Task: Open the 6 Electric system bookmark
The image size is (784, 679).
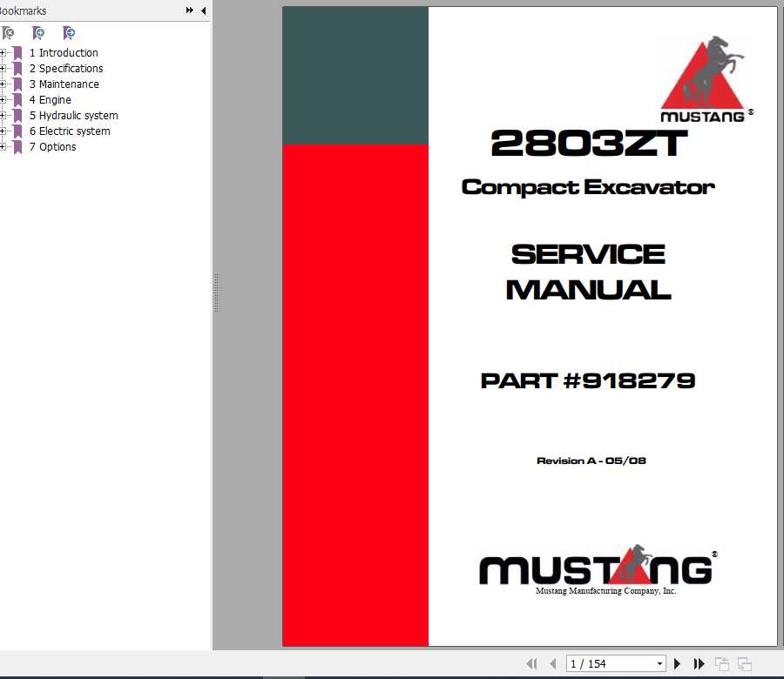Action: (70, 131)
